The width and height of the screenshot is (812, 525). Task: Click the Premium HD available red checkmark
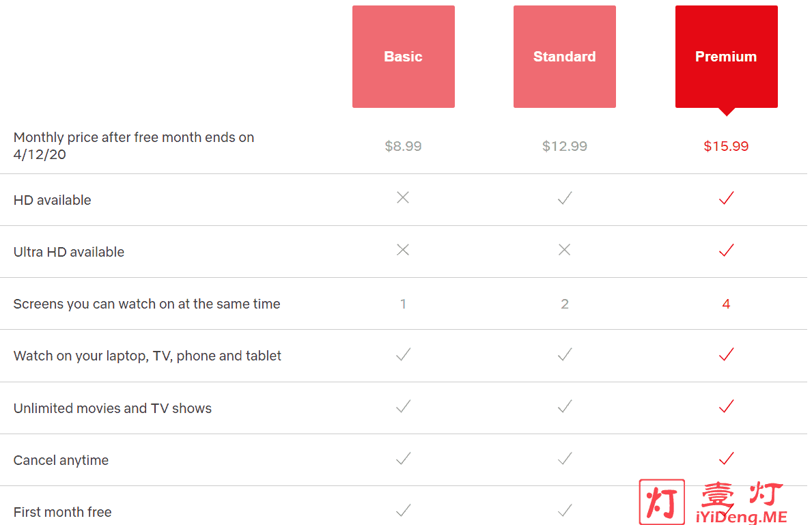click(727, 198)
